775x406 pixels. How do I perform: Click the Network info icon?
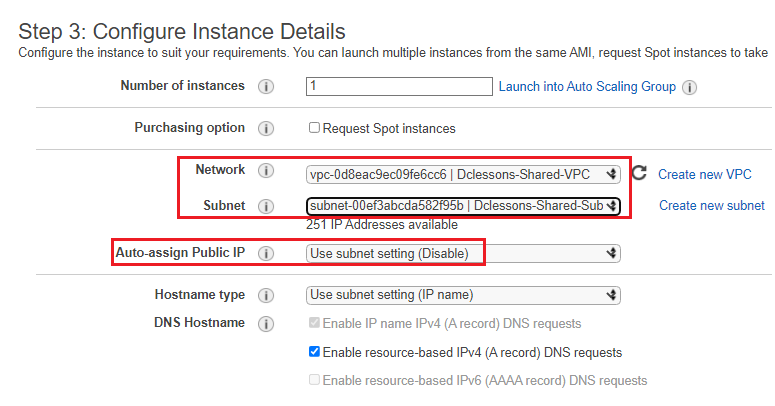coord(266,171)
